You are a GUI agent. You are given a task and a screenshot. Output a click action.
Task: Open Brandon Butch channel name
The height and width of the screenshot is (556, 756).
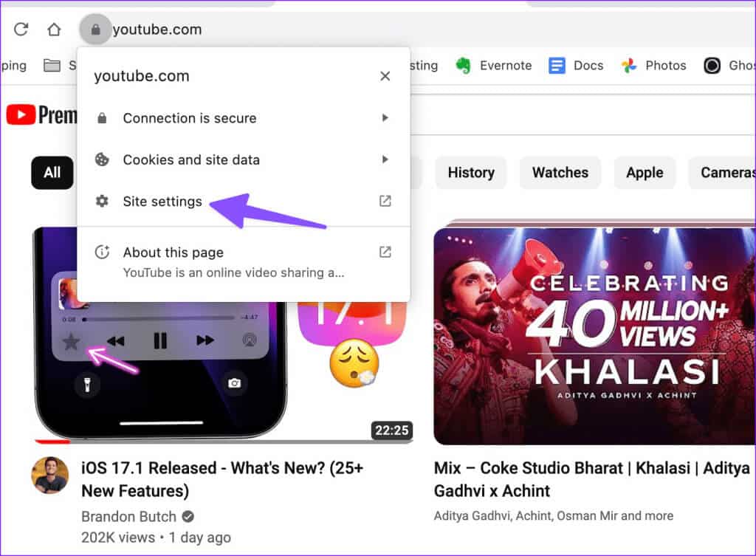pyautogui.click(x=128, y=516)
